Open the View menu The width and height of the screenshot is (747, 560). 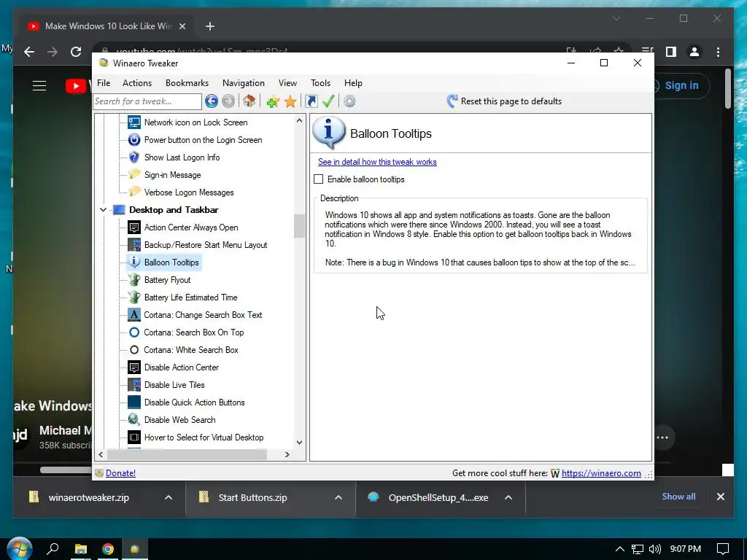tap(287, 83)
